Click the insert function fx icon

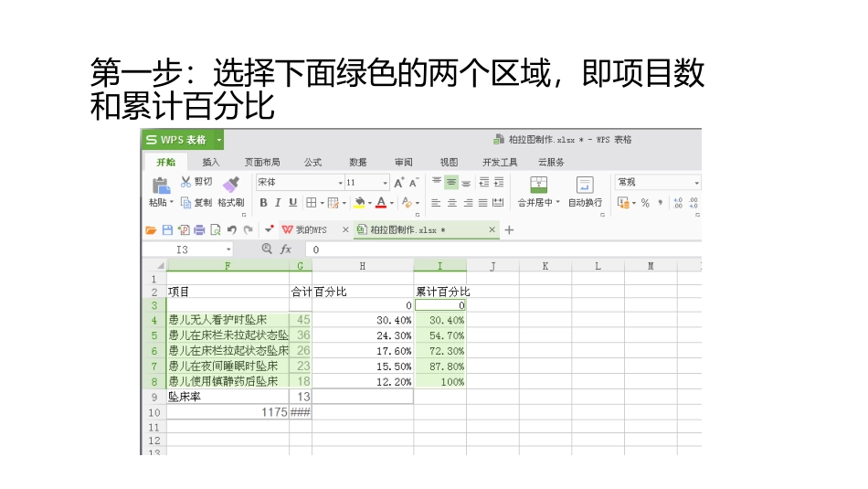click(x=286, y=250)
